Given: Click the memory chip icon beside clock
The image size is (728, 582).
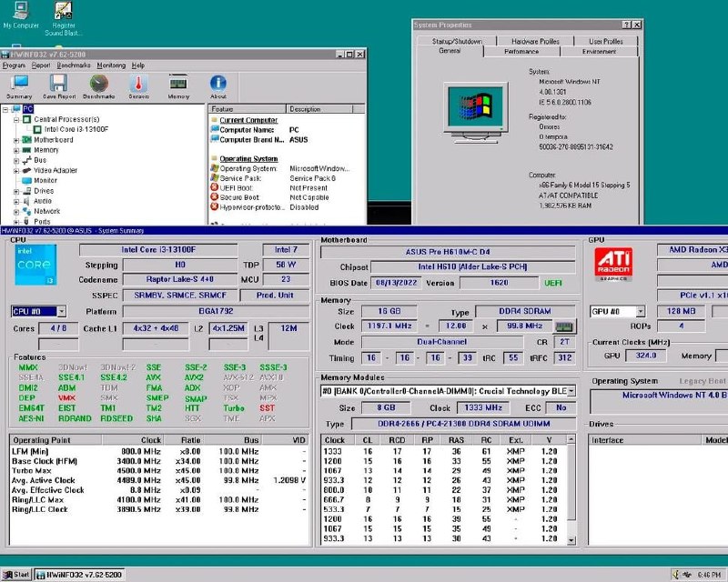Looking at the screenshot, I should tap(564, 326).
